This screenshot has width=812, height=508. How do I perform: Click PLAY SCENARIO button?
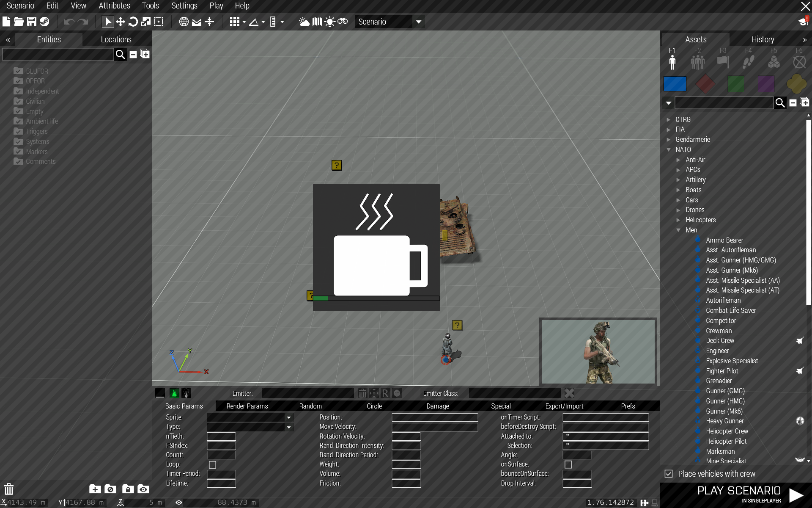[x=736, y=495]
